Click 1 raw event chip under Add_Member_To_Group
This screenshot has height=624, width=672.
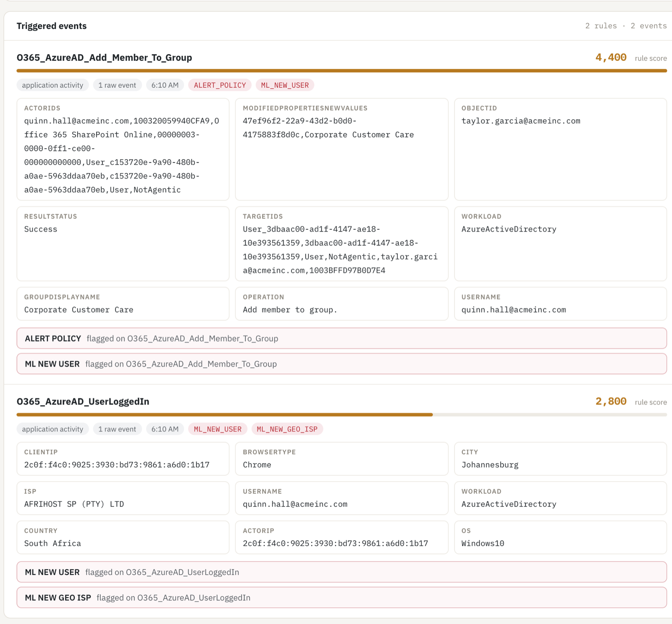117,85
